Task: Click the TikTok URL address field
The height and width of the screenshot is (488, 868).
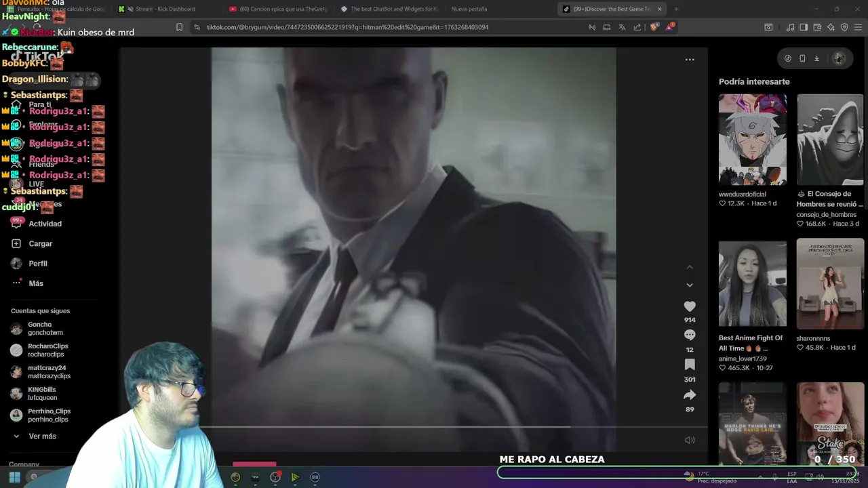Action: 347,27
